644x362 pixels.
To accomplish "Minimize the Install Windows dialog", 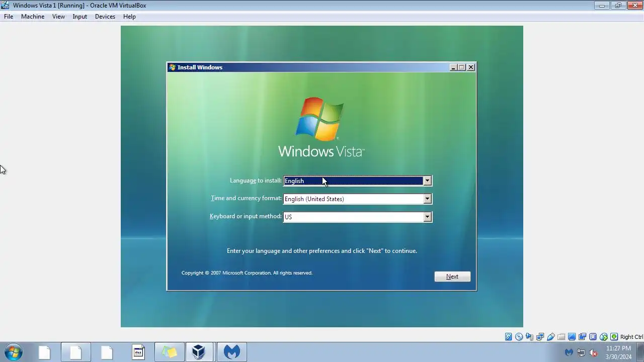I will click(453, 67).
